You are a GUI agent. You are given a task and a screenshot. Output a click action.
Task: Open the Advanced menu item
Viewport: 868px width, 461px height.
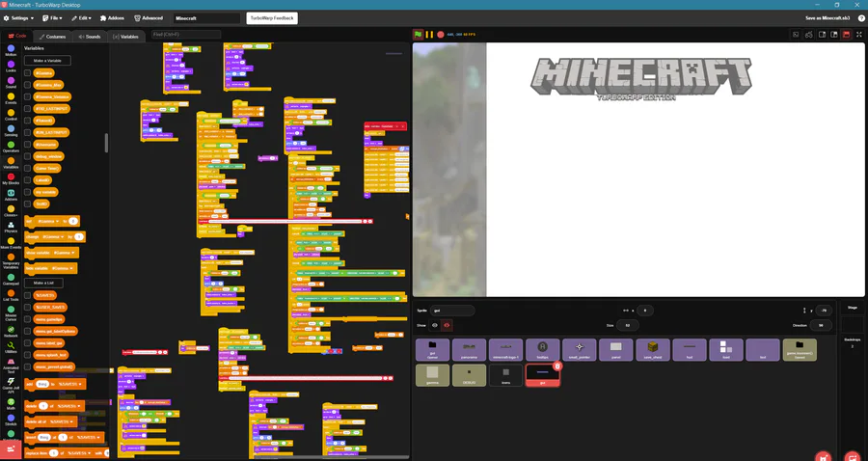tap(149, 18)
